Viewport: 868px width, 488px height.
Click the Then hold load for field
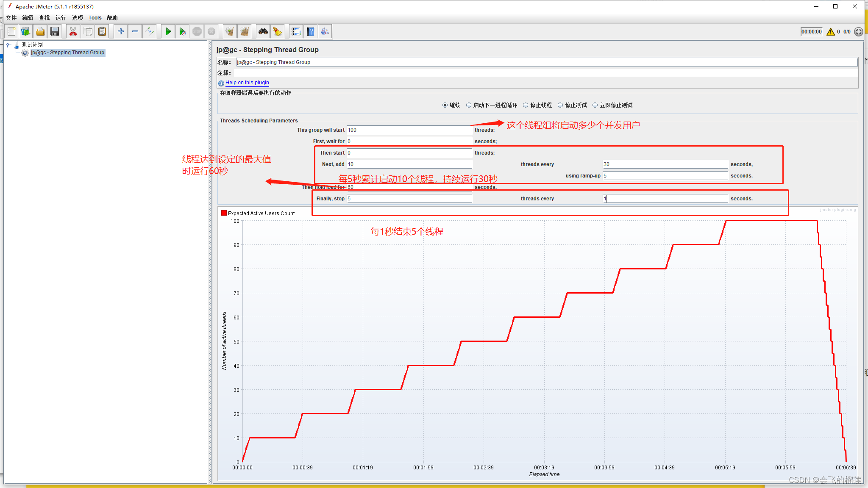[x=409, y=187]
